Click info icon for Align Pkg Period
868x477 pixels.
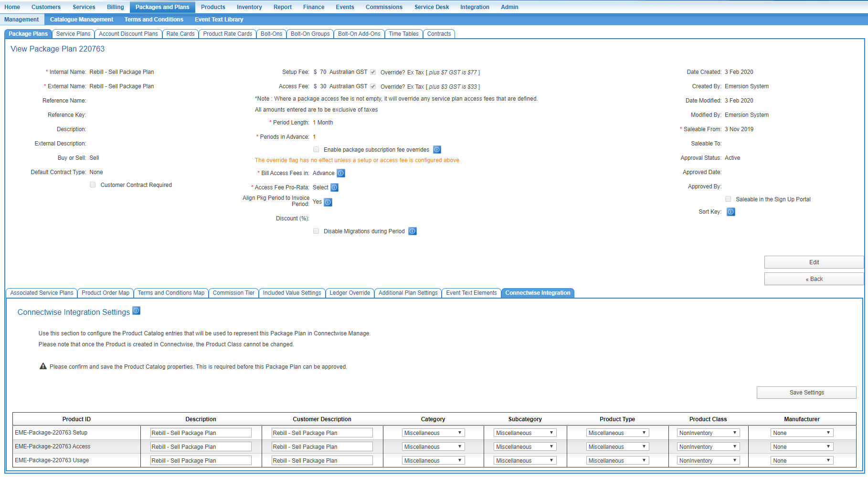328,202
